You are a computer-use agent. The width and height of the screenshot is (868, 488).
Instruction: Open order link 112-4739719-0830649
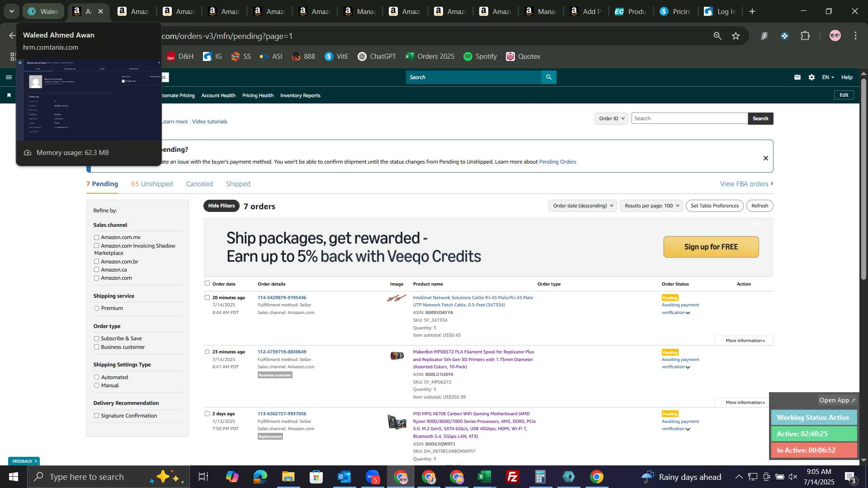[x=282, y=352]
